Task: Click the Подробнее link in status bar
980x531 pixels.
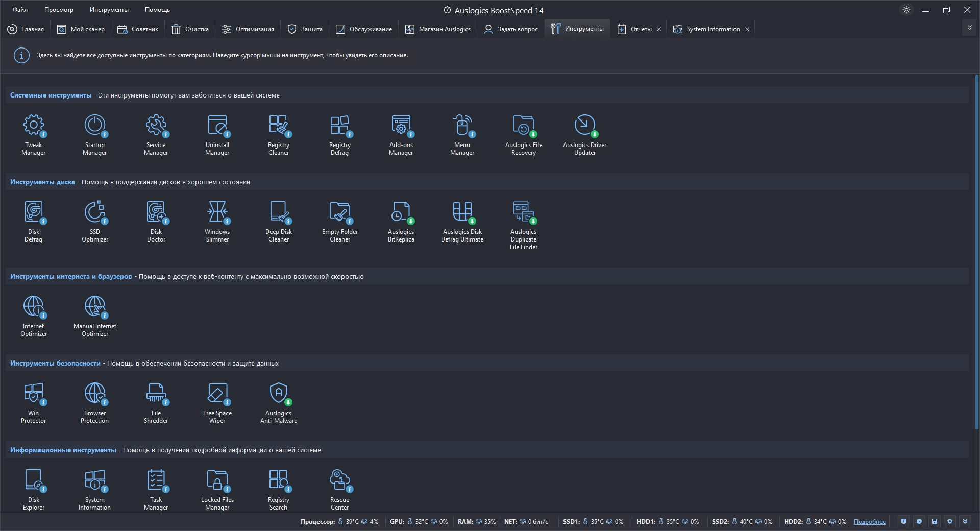Action: coord(869,522)
